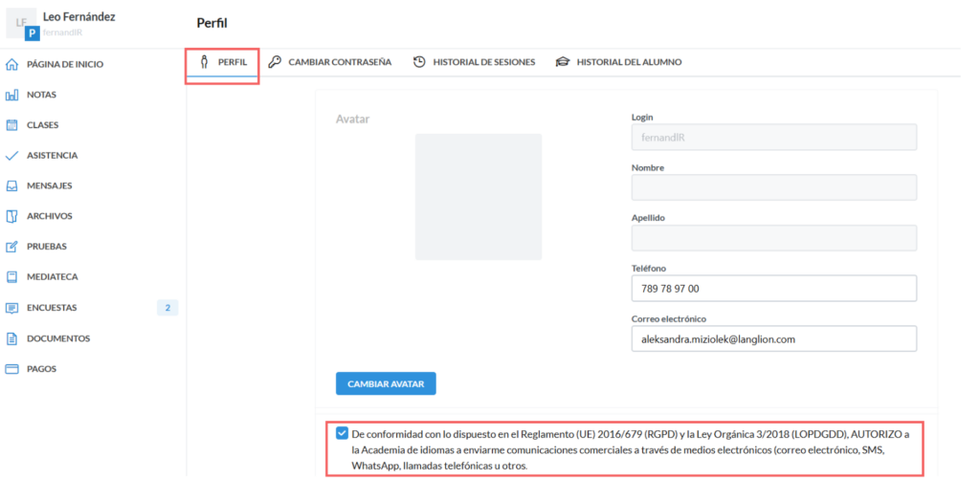Focus the Correo electrónico input field
This screenshot has width=980, height=479.
coord(773,338)
